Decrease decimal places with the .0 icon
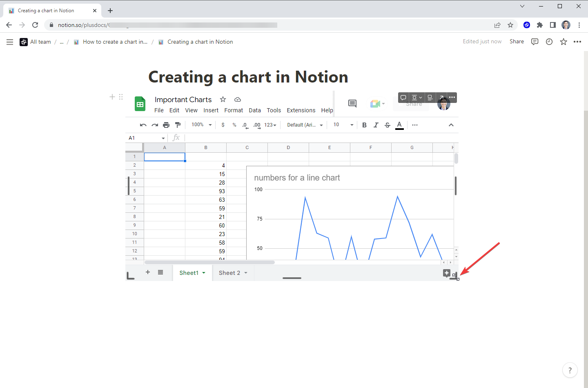The height and width of the screenshot is (388, 588). (x=245, y=125)
